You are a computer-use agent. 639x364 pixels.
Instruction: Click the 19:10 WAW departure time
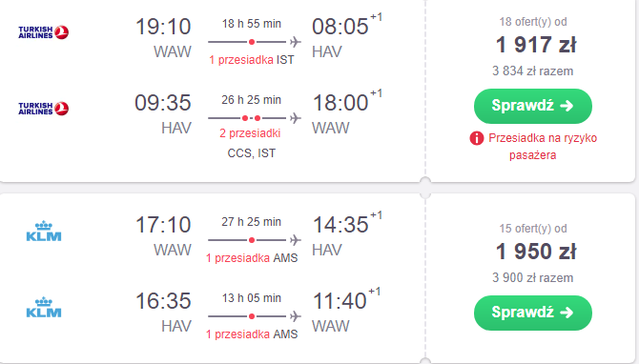(163, 27)
